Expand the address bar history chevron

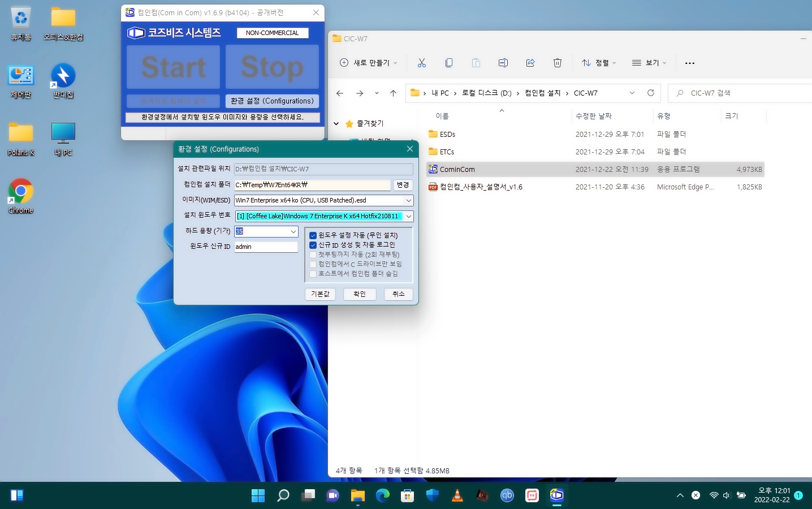[x=632, y=93]
